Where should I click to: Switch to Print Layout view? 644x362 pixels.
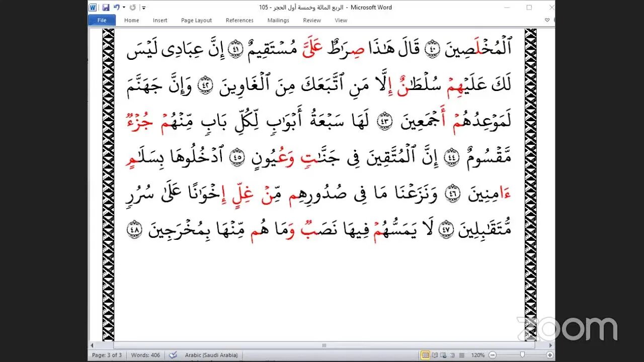(x=426, y=355)
